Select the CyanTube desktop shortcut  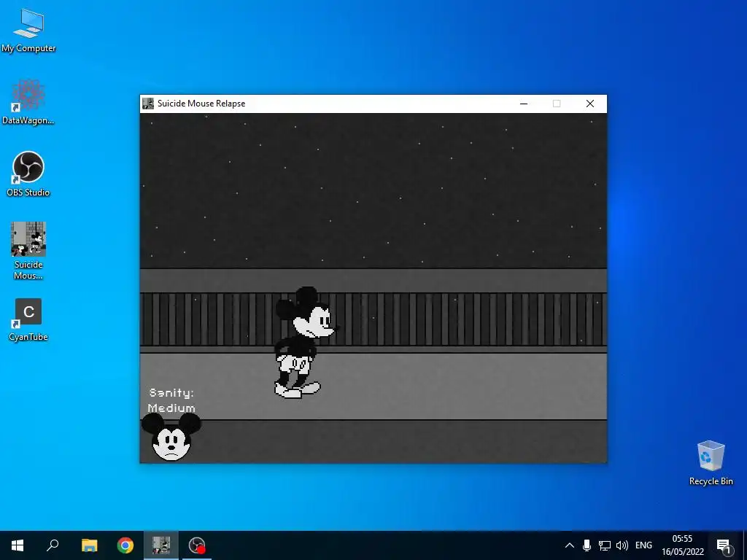[x=28, y=320]
